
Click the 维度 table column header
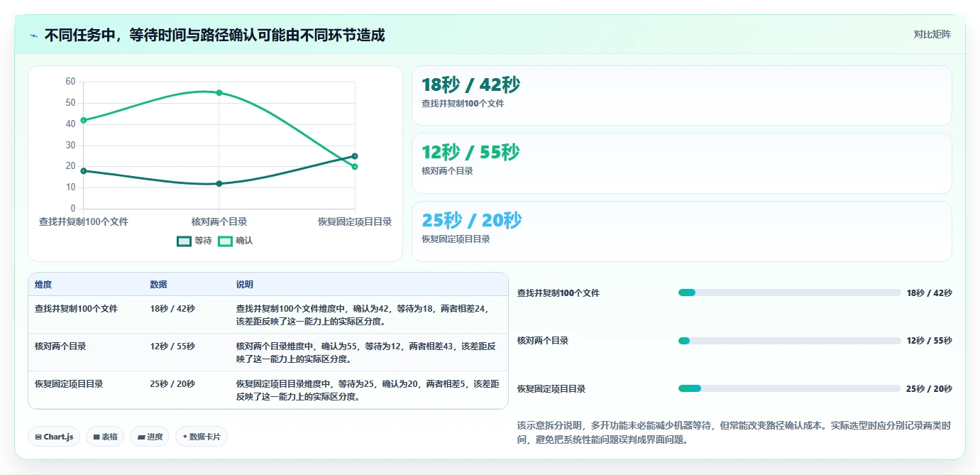coord(43,285)
